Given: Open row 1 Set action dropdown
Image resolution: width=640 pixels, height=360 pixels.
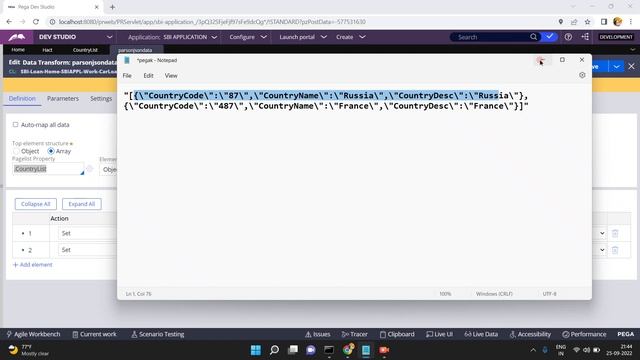Looking at the screenshot, I should [x=87, y=233].
